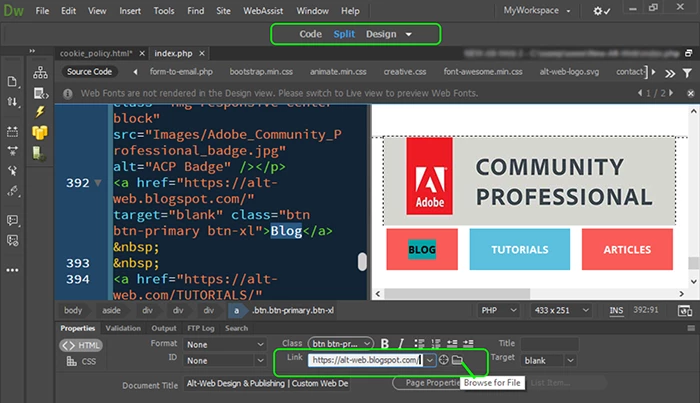The height and width of the screenshot is (403, 700).
Task: Open the Design/Live view dropdown arrow
Action: tap(408, 34)
